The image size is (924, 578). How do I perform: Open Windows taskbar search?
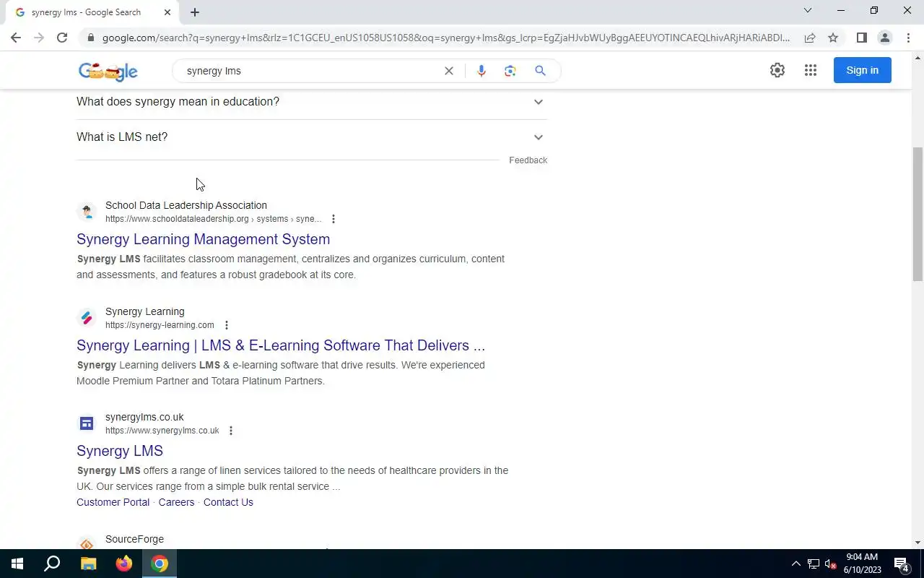[x=52, y=564]
